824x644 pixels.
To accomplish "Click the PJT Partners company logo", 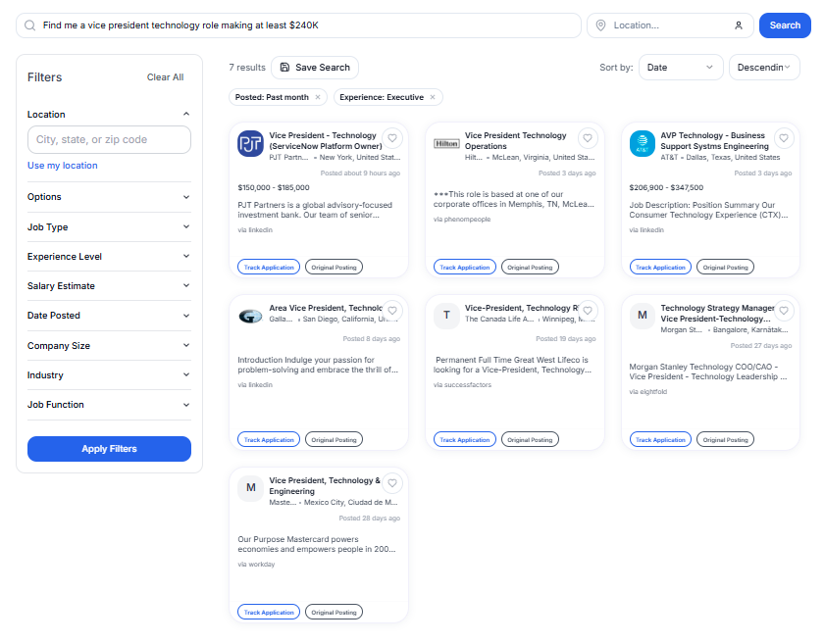I will [250, 143].
